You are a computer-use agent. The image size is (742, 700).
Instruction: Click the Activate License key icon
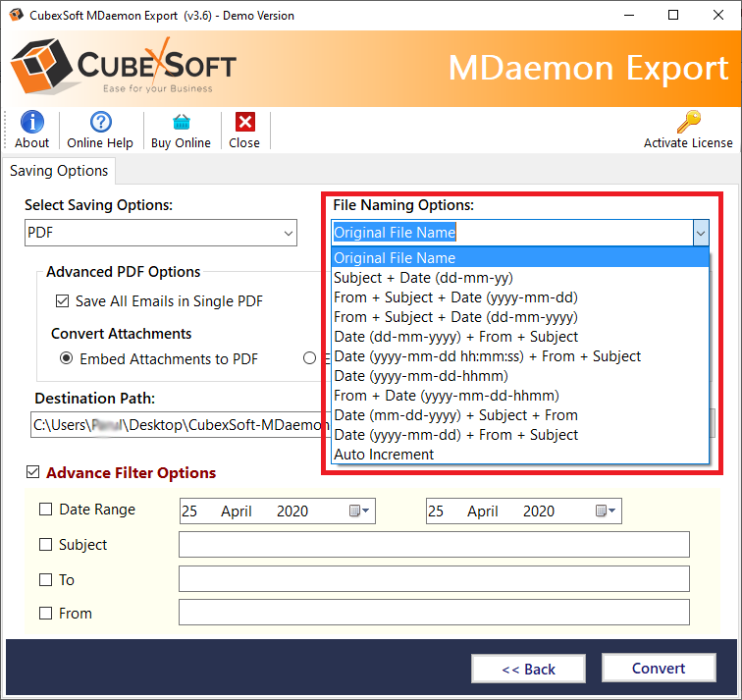pos(688,122)
